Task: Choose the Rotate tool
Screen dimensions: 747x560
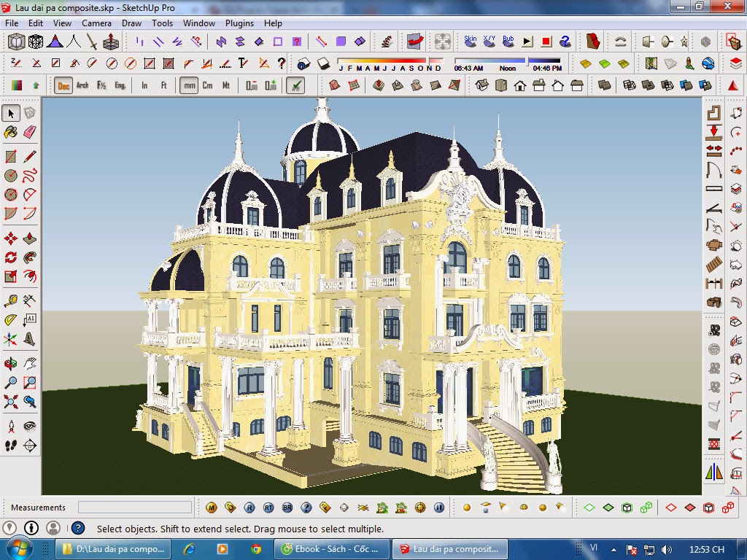Action: click(x=11, y=257)
